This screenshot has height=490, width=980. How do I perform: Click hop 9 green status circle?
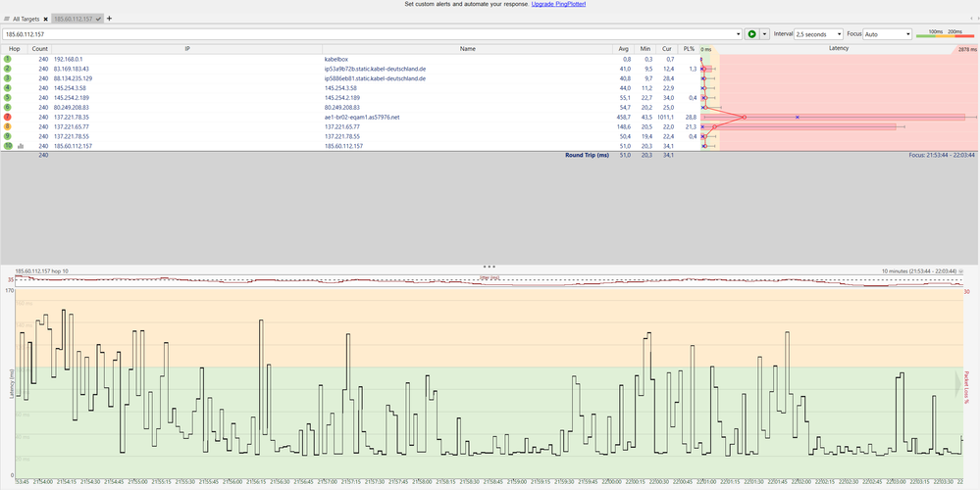[x=8, y=136]
